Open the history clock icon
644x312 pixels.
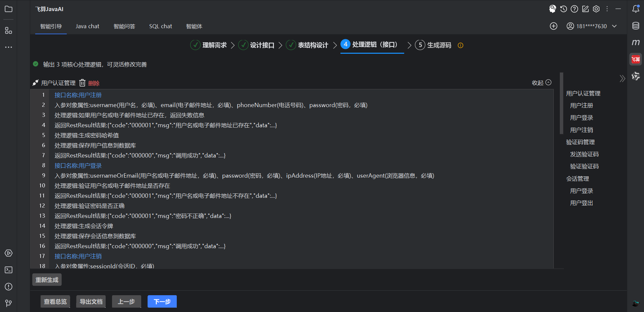tap(563, 9)
